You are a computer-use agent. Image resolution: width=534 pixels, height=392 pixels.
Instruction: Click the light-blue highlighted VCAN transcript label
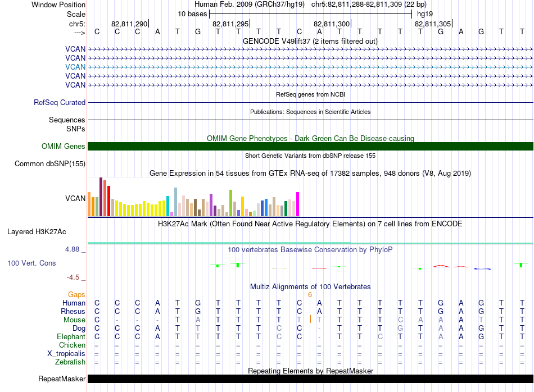tap(75, 67)
